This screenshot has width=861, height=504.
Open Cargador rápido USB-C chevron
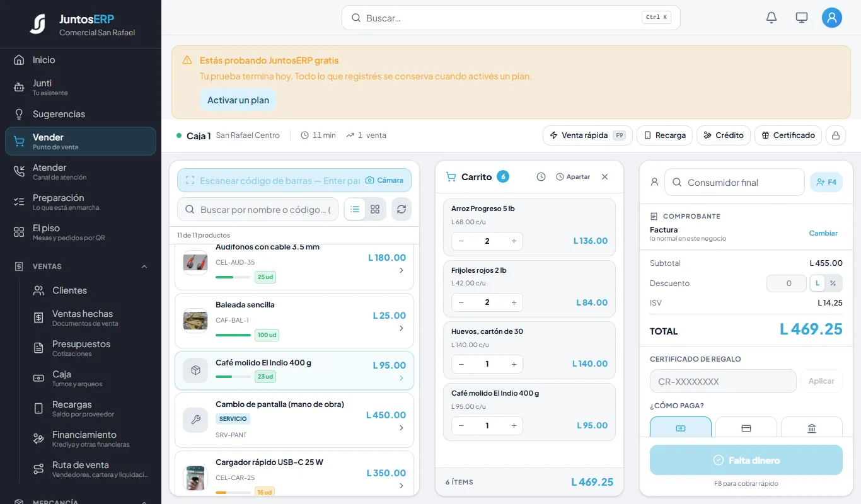402,486
